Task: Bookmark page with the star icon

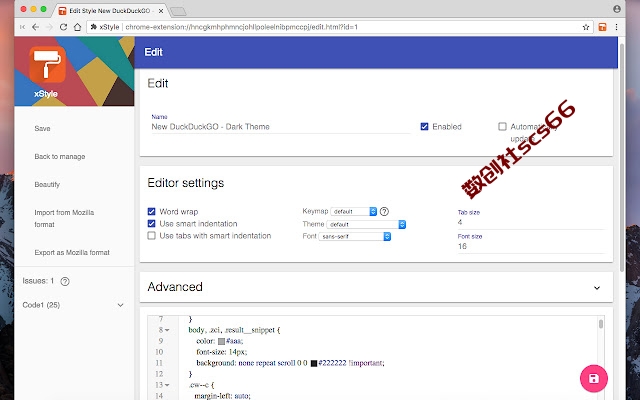Action: click(x=586, y=27)
